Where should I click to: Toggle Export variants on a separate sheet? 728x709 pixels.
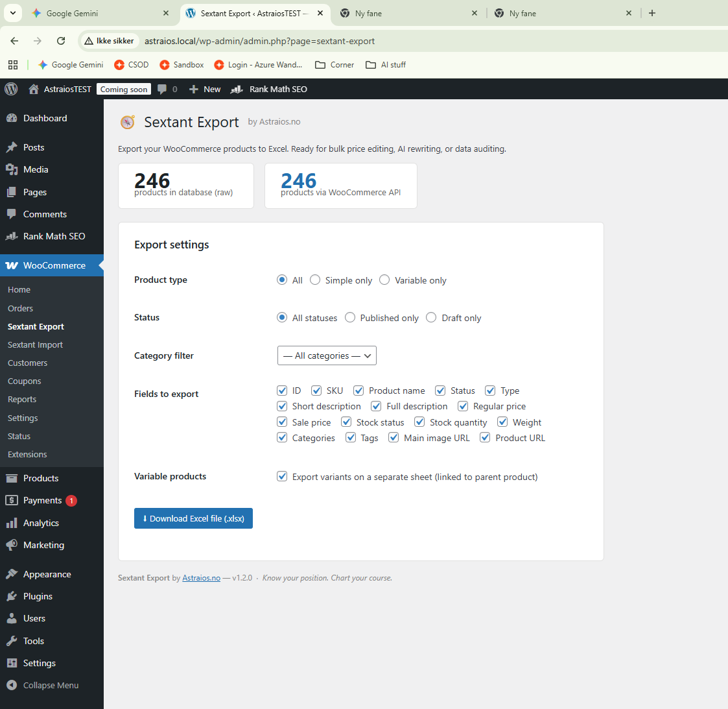(282, 476)
